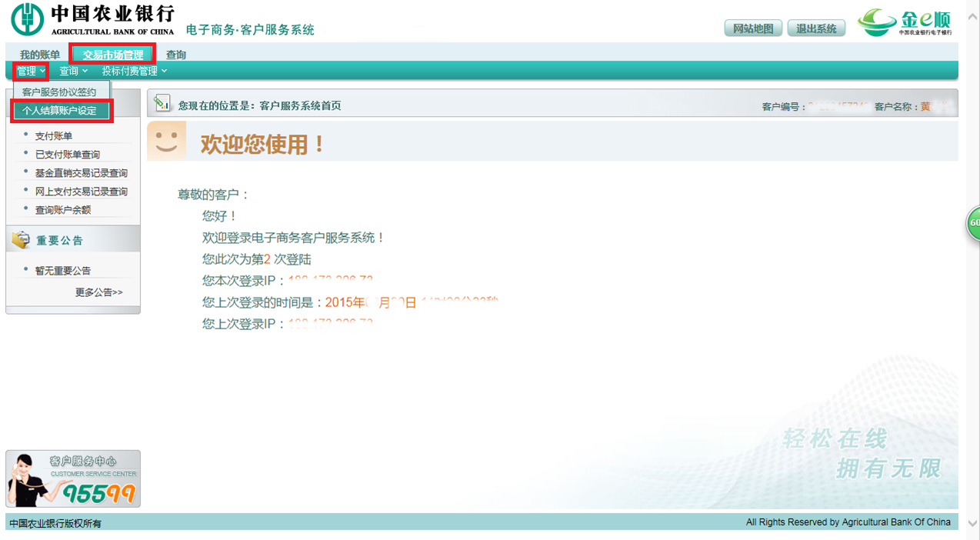This screenshot has width=980, height=540.
Task: Click the location bar document icon
Action: (162, 103)
